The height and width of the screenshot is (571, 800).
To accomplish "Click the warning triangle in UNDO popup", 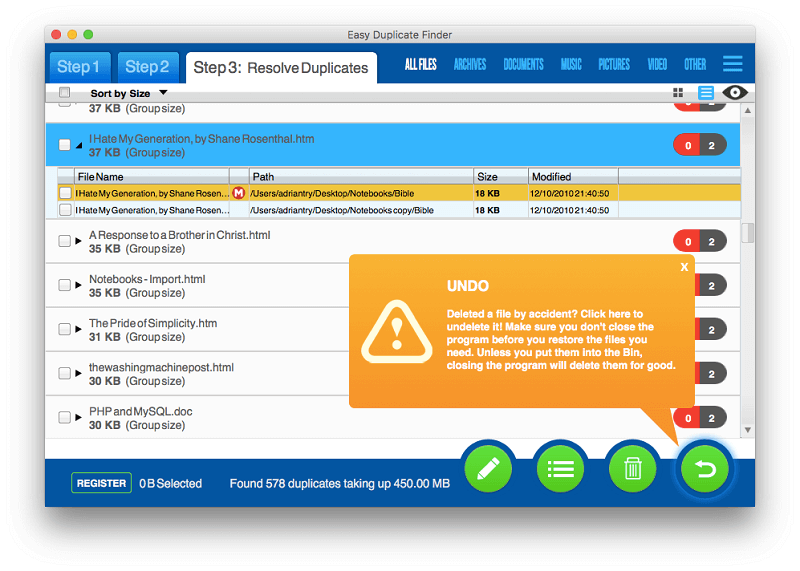I will coord(396,333).
